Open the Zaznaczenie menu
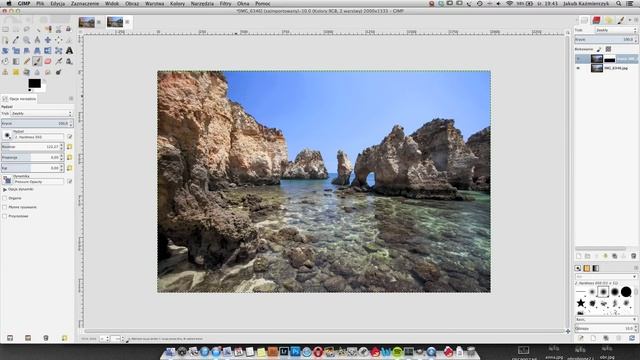Screen dimensions: 640x360 pos(84,3)
